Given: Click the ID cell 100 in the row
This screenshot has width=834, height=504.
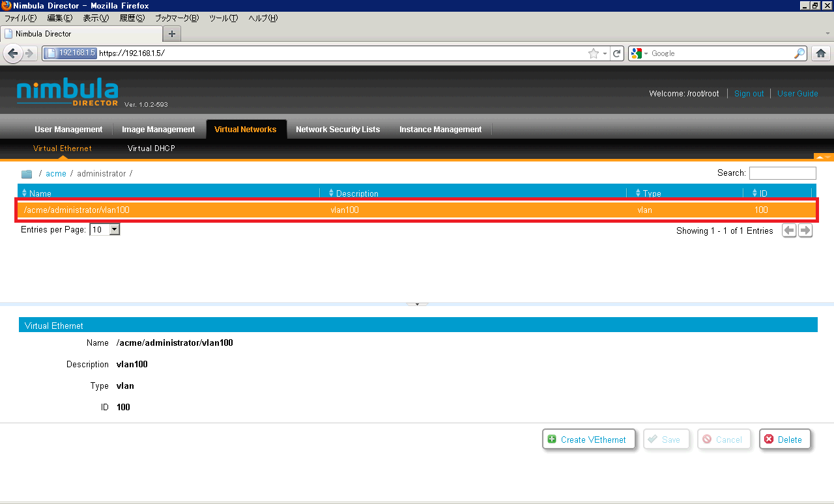Looking at the screenshot, I should tap(761, 210).
